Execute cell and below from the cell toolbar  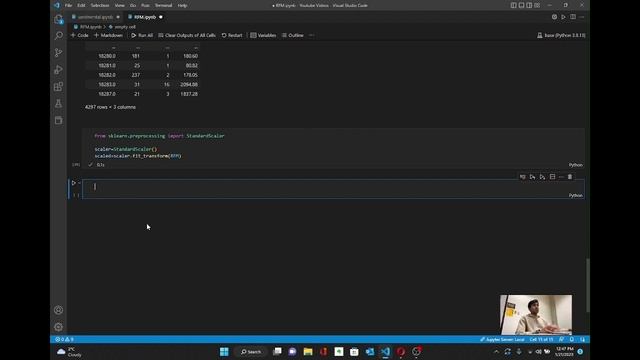coord(542,177)
